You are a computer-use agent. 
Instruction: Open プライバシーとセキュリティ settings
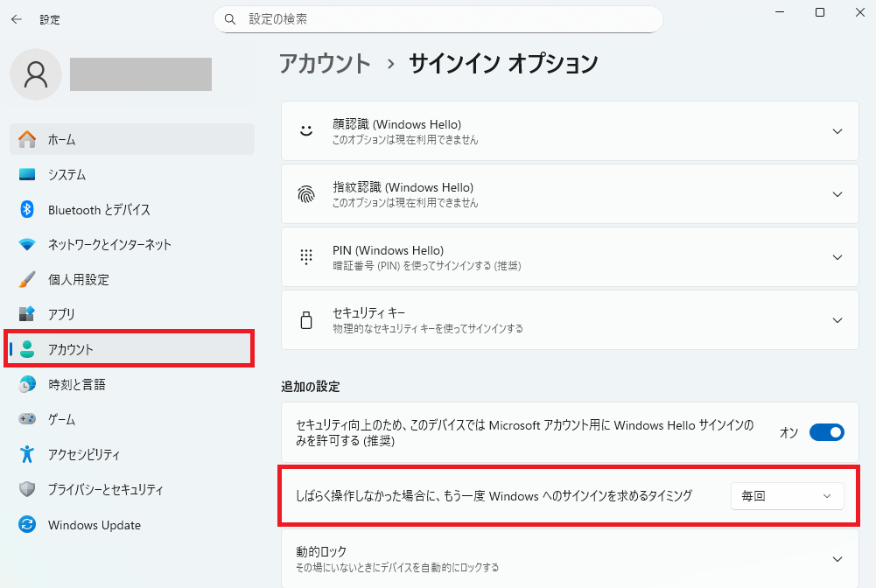point(132,489)
